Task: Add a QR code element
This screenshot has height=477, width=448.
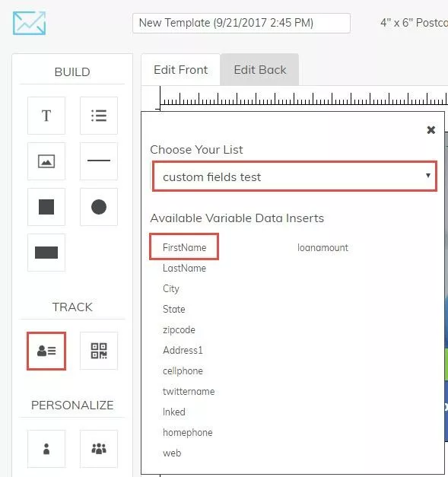Action: pos(99,351)
